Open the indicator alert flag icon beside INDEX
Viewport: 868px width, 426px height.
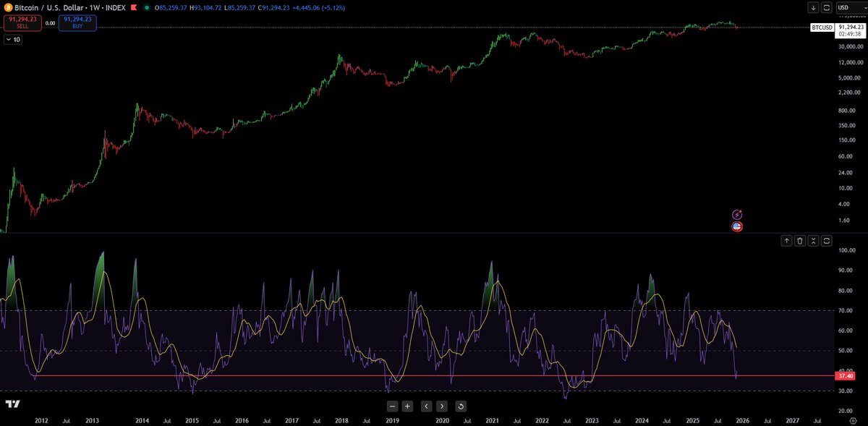tap(133, 7)
